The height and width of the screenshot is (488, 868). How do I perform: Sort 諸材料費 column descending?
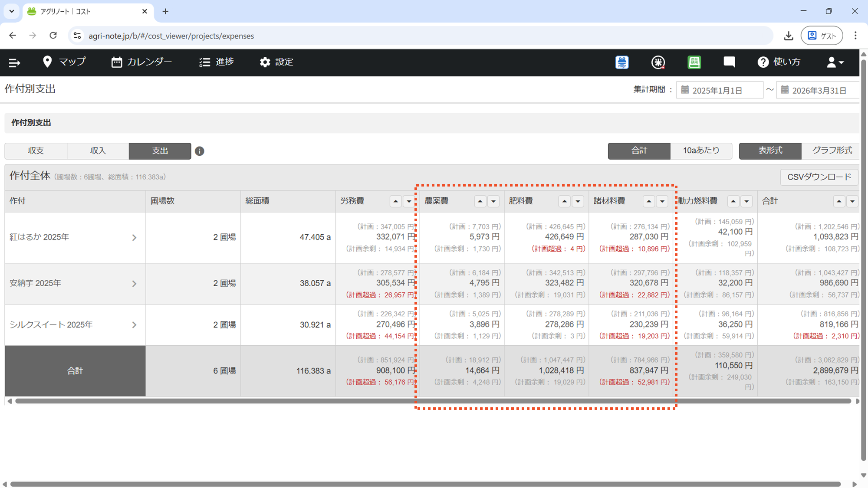click(x=662, y=201)
